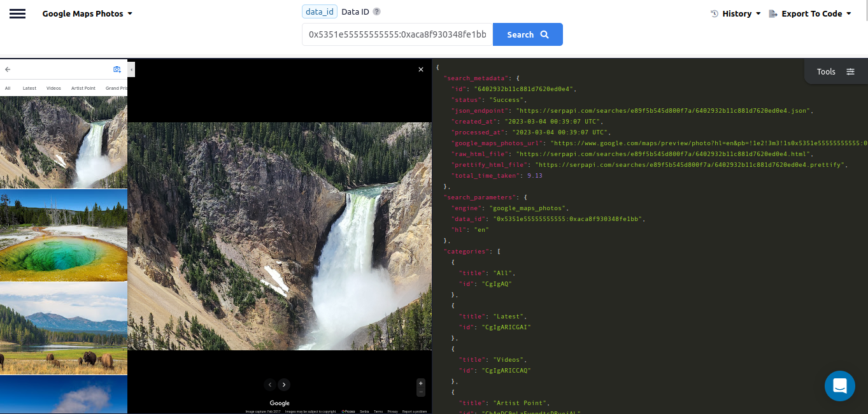Screen dimensions: 868x414
Task: Click the created_at timestamp value
Action: pos(553,122)
